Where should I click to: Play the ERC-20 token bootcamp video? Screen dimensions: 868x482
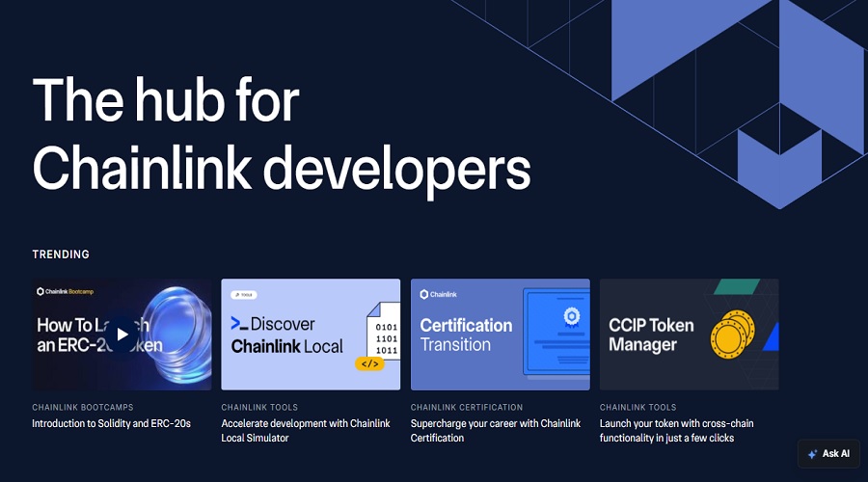click(122, 335)
